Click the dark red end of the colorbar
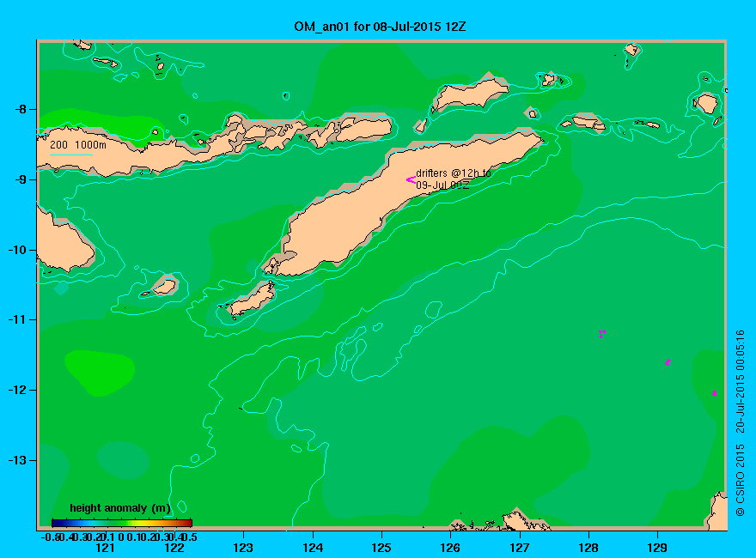 (188, 523)
